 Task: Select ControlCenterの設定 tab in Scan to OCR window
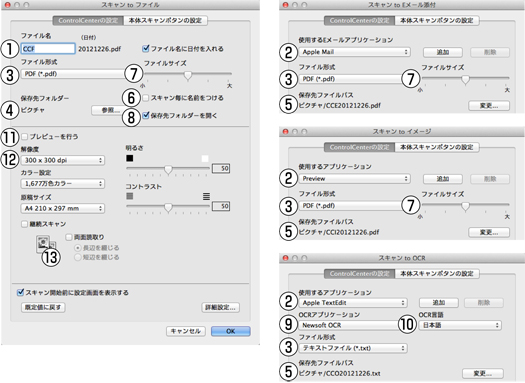(360, 274)
